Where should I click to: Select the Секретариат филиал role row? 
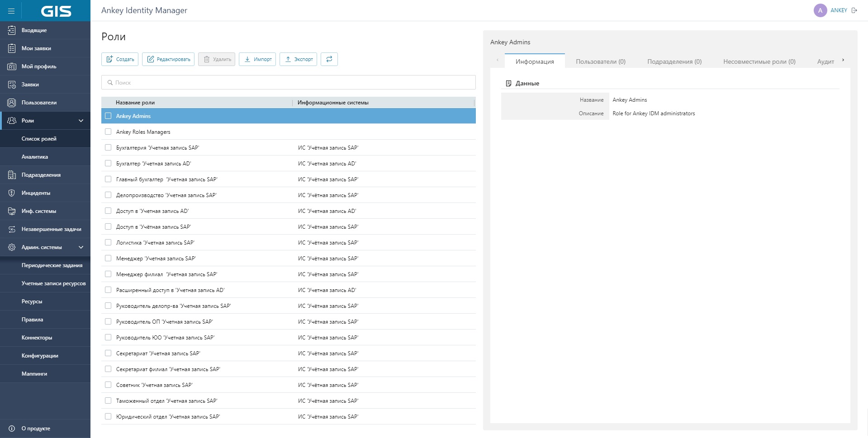click(289, 369)
